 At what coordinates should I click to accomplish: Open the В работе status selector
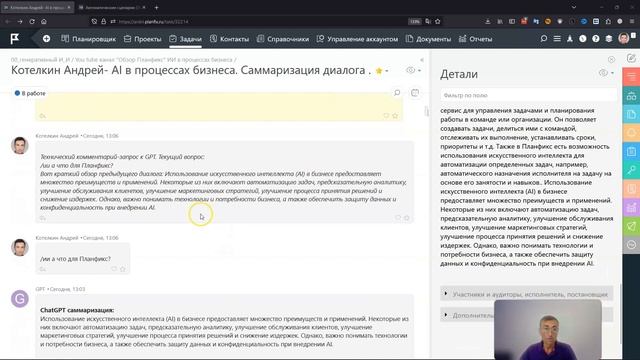[30, 93]
